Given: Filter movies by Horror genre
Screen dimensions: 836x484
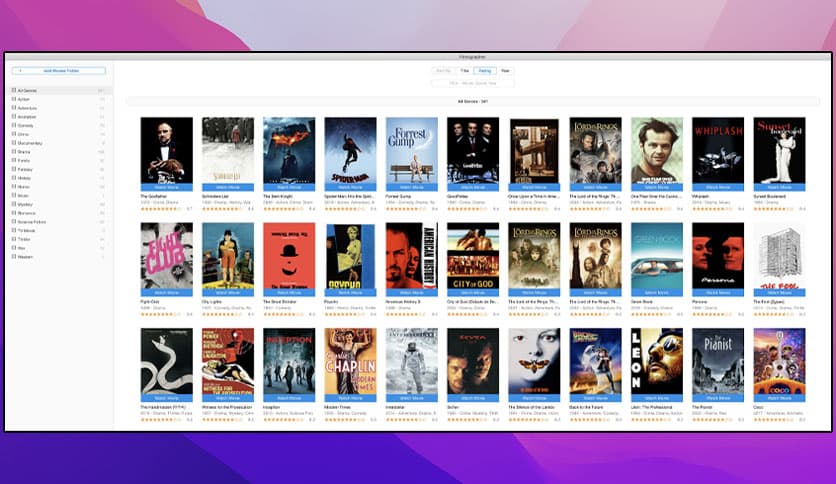Looking at the screenshot, I should [58, 187].
